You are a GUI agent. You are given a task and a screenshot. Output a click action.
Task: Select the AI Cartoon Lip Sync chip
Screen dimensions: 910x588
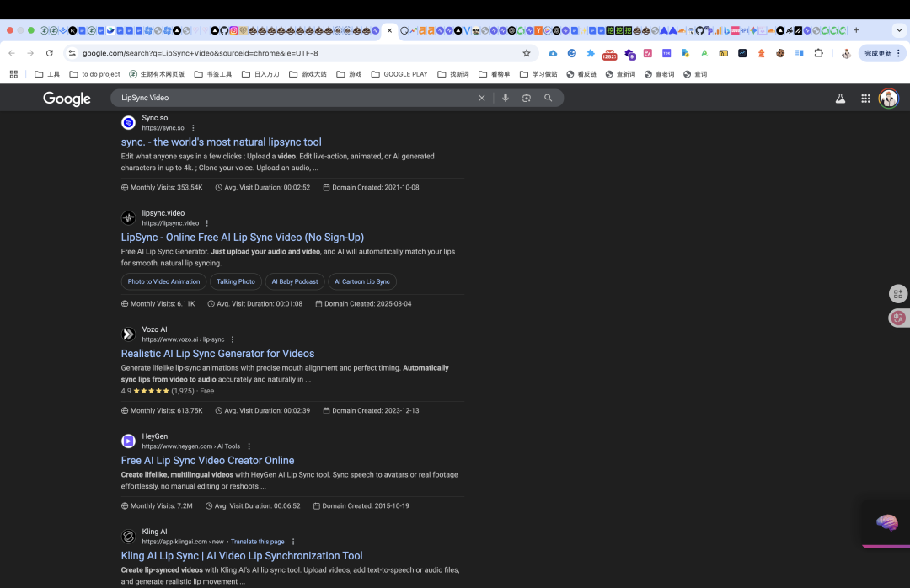[x=362, y=281]
